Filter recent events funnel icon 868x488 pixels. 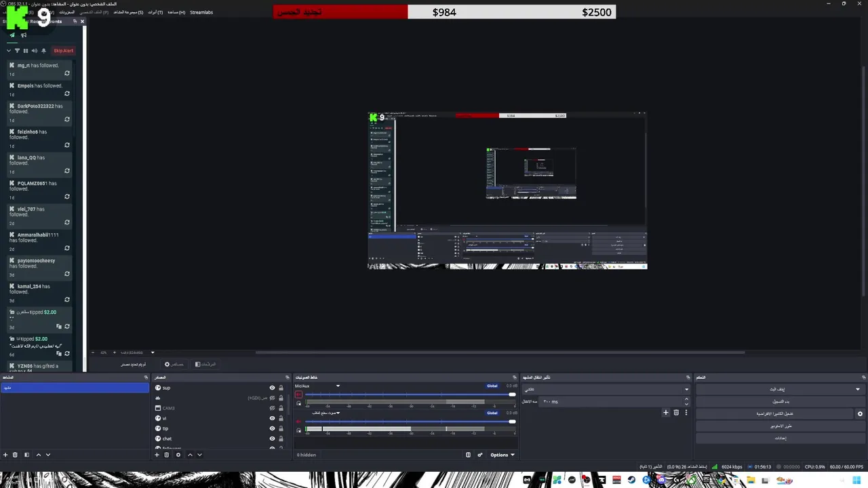17,50
